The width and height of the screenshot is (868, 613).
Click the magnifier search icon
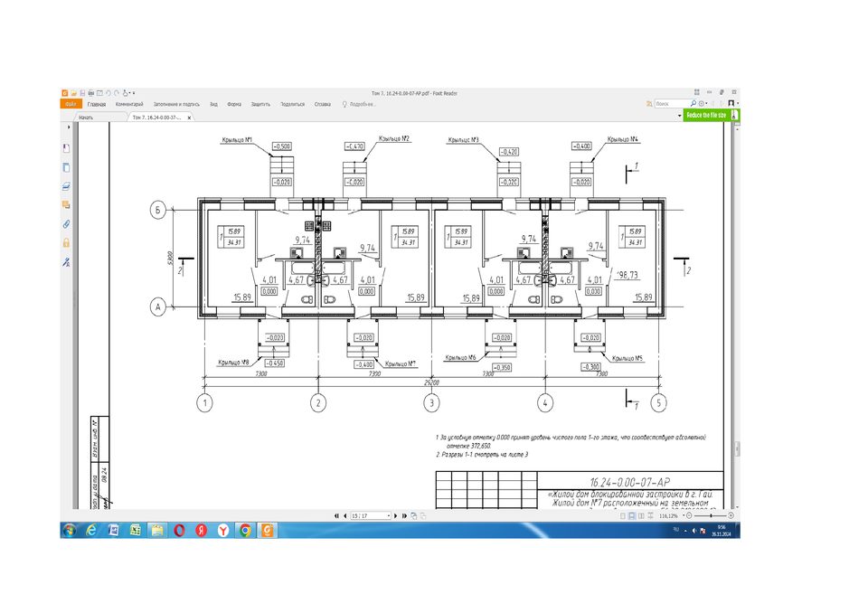(693, 104)
